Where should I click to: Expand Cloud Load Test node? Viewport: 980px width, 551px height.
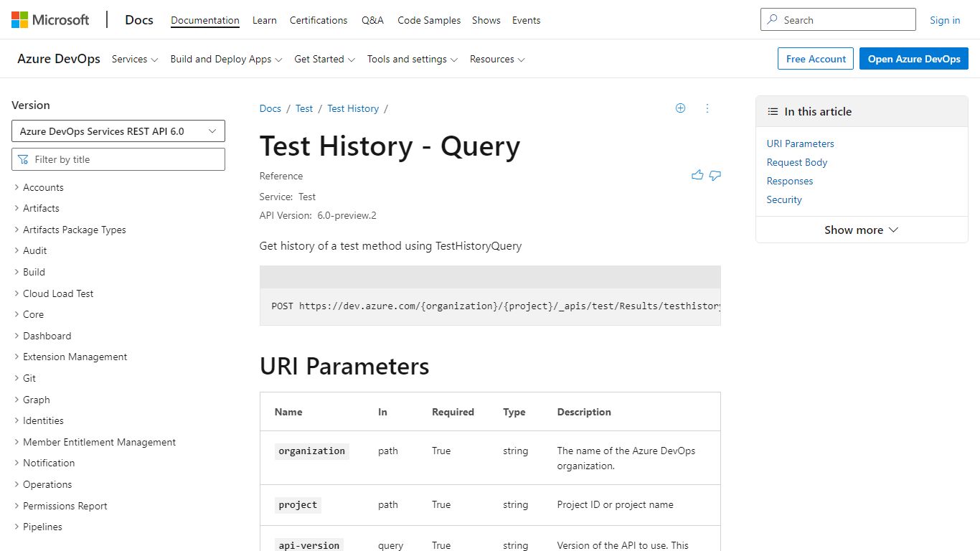(17, 293)
